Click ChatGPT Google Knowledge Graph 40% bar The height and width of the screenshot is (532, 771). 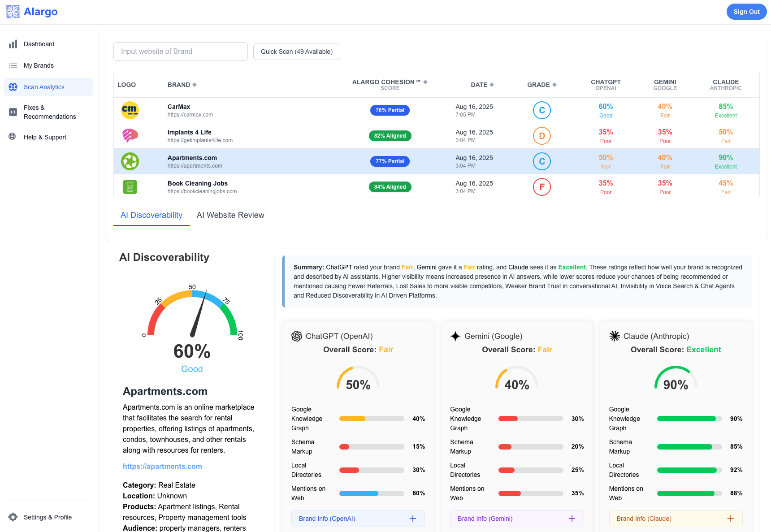click(x=372, y=419)
